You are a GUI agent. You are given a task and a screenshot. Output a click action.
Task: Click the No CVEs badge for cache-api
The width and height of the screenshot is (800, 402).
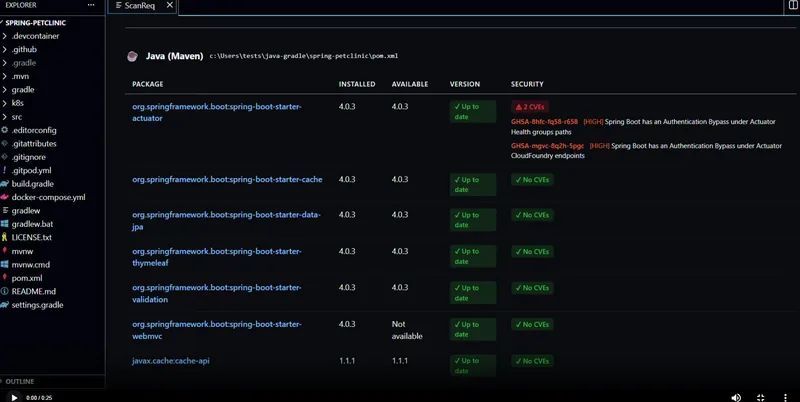(x=532, y=361)
